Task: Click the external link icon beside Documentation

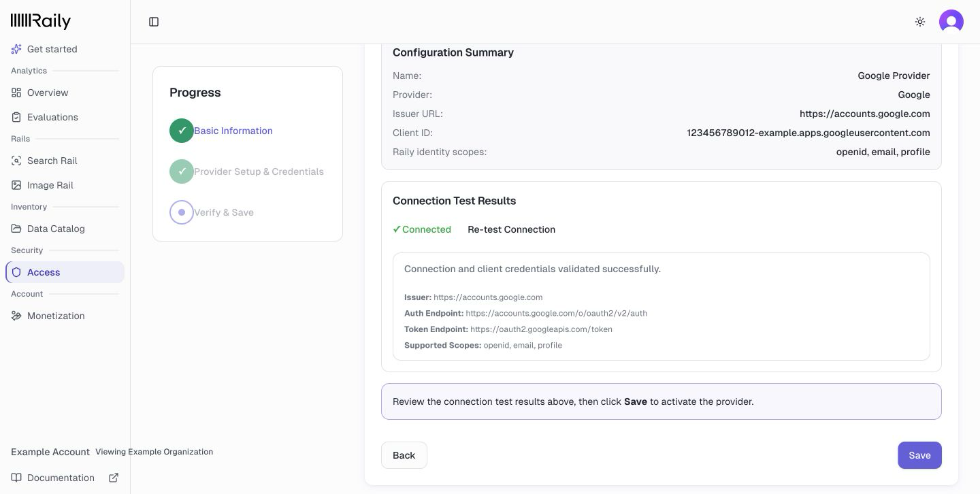Action: [114, 478]
